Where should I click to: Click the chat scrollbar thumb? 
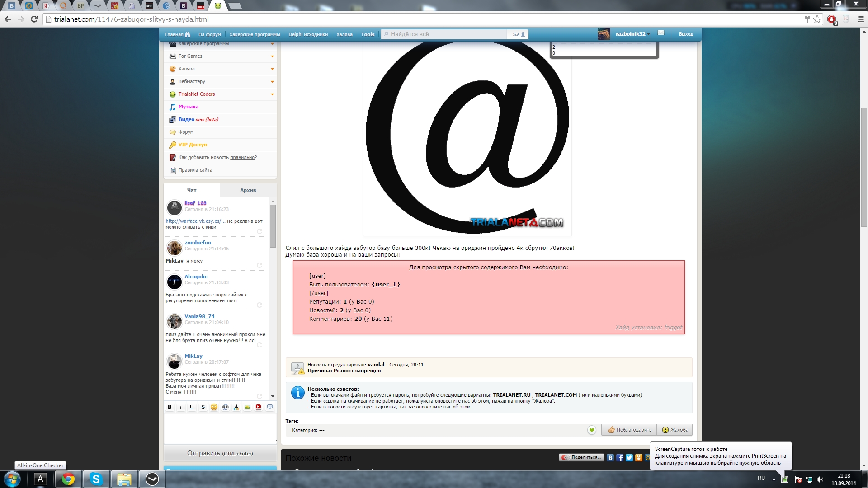273,226
